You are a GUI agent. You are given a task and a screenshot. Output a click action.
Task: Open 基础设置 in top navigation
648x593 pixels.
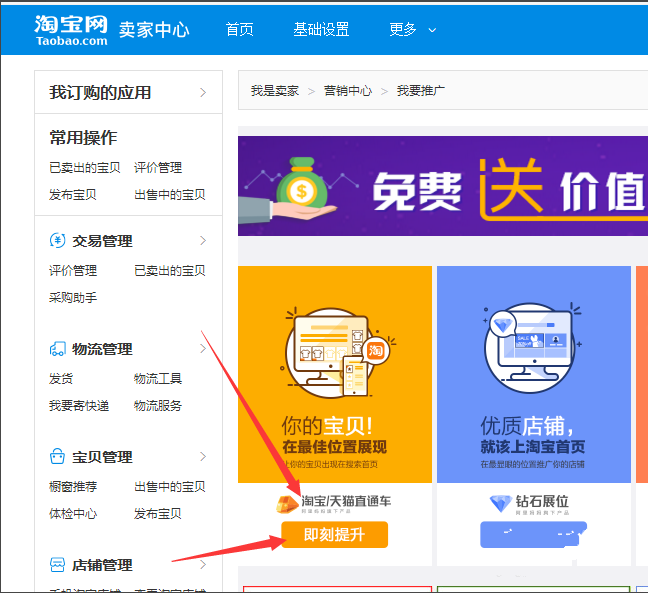321,30
